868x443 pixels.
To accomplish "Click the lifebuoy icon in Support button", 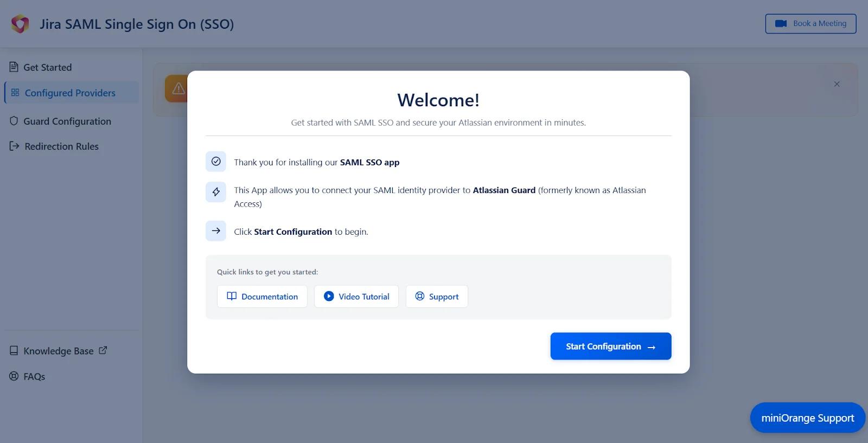I will [420, 296].
